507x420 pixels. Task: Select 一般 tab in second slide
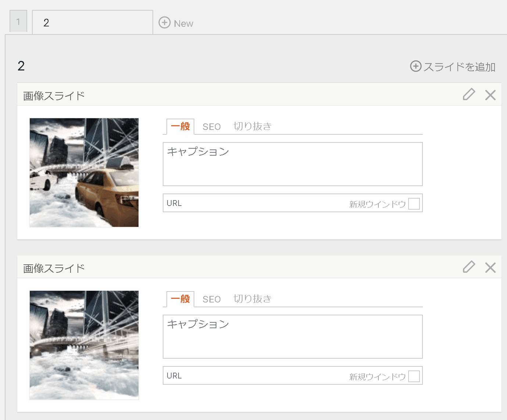pyautogui.click(x=180, y=299)
